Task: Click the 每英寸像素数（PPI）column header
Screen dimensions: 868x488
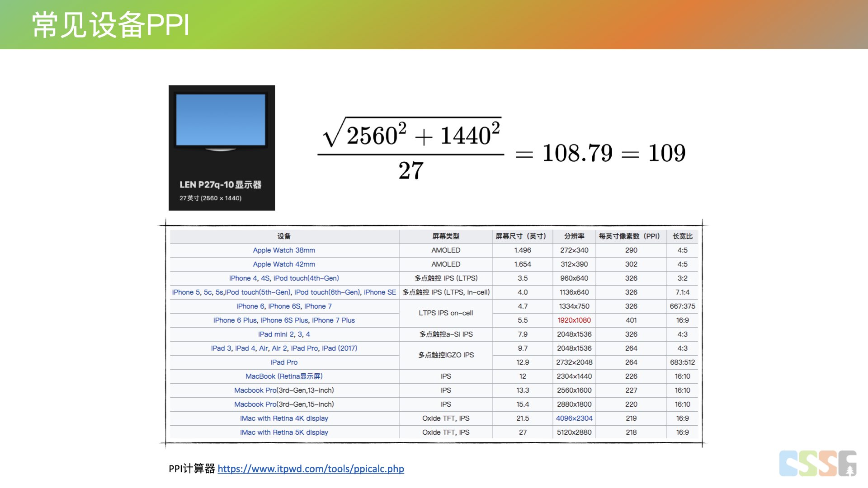Action: tap(631, 236)
